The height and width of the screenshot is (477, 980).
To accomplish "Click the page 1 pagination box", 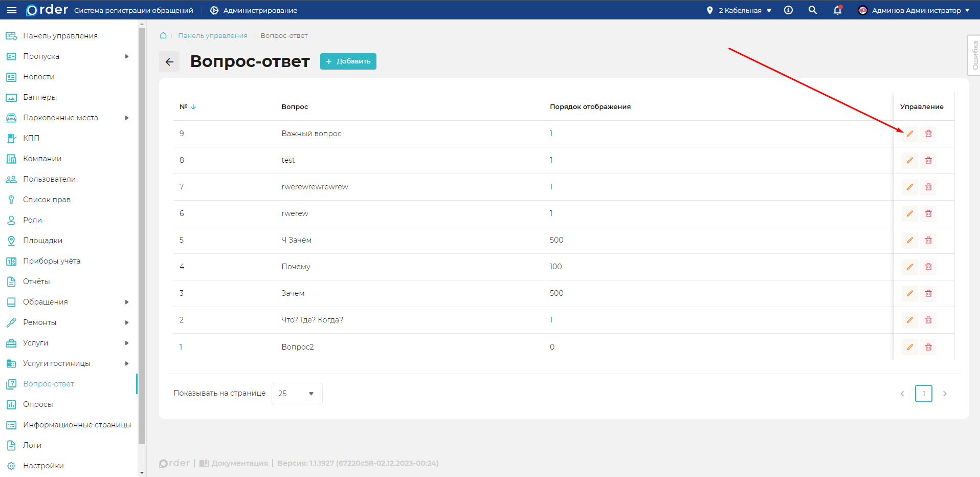I will pyautogui.click(x=923, y=394).
